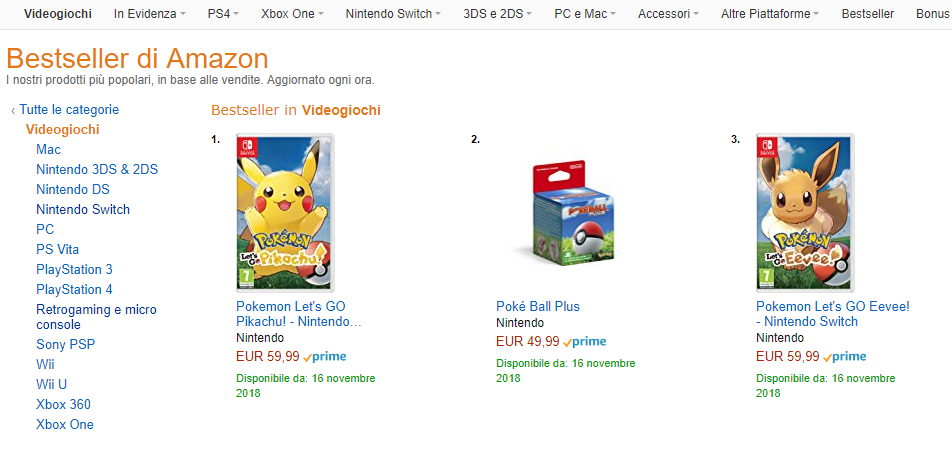Open the Accessori dropdown menu

668,14
